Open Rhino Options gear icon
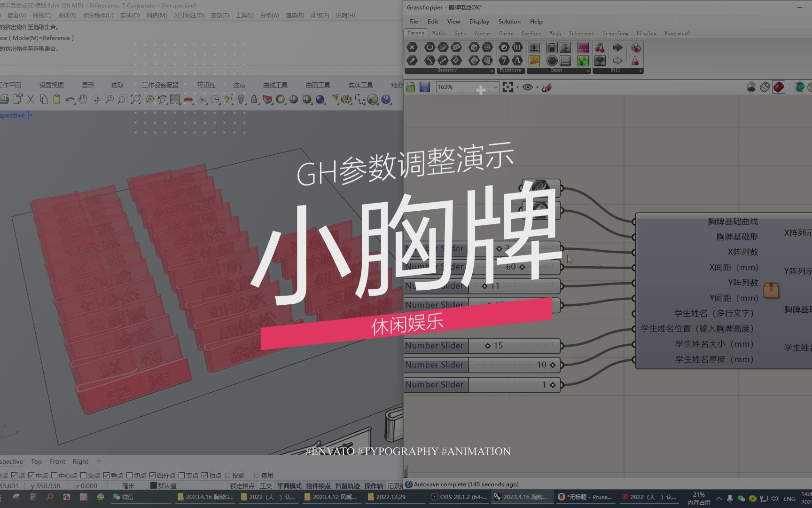The height and width of the screenshot is (508, 812). click(346, 99)
